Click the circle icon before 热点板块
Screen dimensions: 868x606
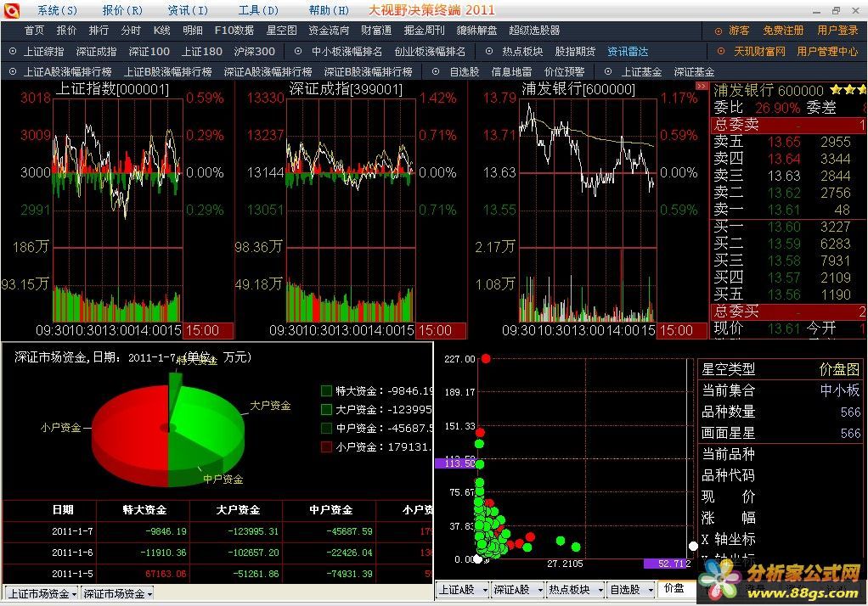click(489, 52)
